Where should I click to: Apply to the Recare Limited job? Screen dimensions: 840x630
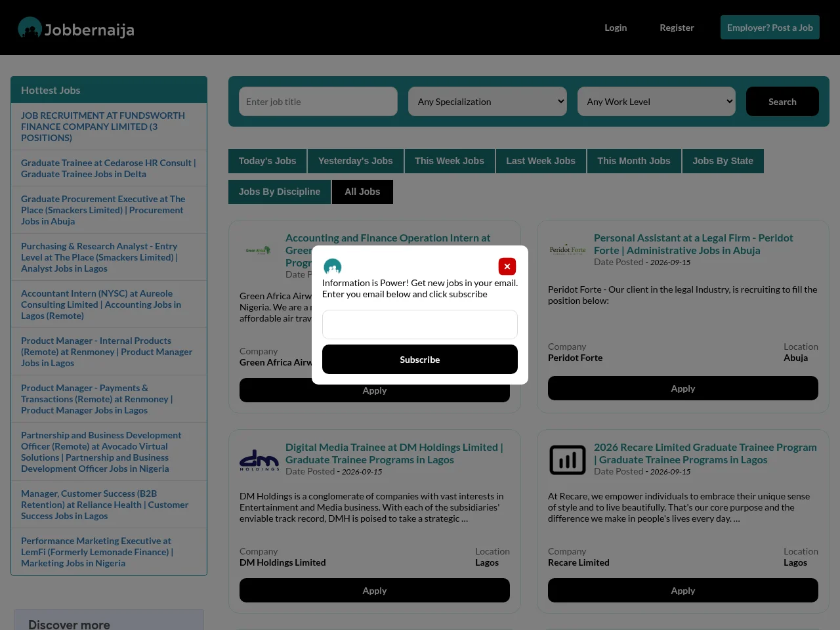point(683,591)
